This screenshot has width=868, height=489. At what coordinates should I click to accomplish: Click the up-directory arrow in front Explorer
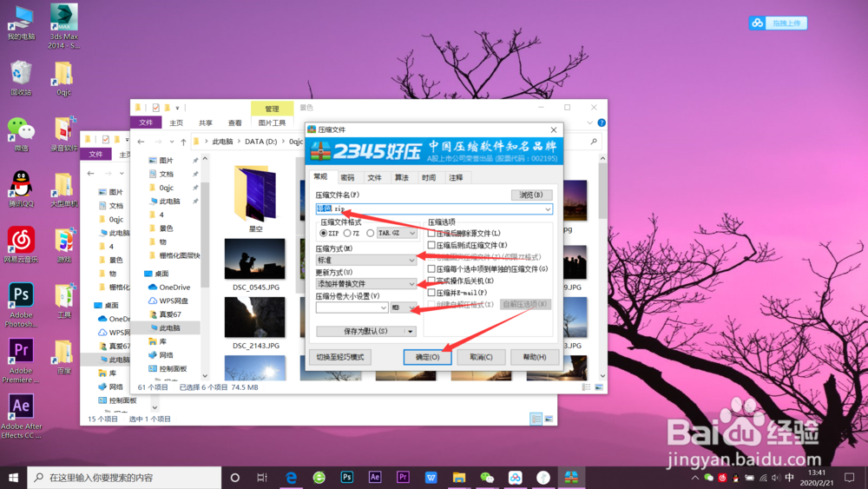pyautogui.click(x=184, y=142)
